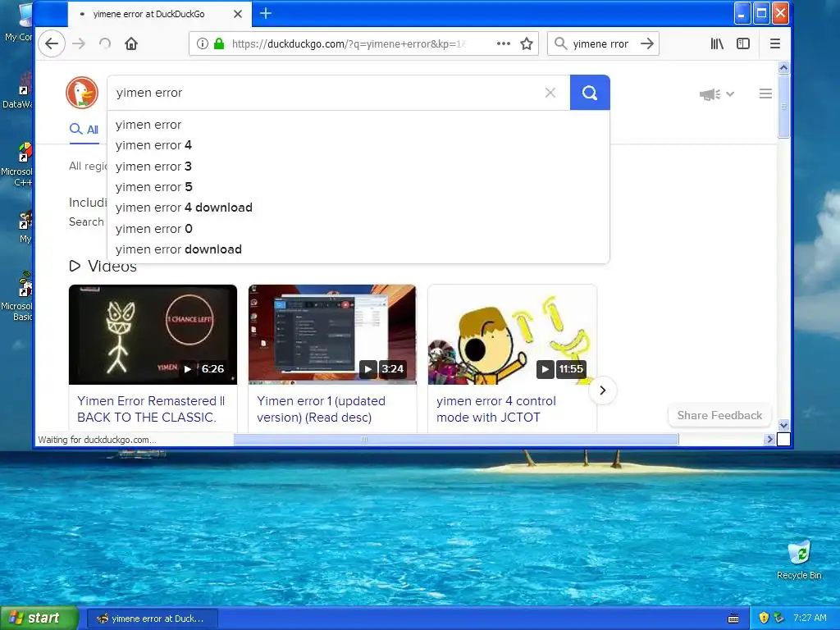Image resolution: width=840 pixels, height=630 pixels.
Task: Go back with the Firefox back arrow
Action: pyautogui.click(x=52, y=44)
